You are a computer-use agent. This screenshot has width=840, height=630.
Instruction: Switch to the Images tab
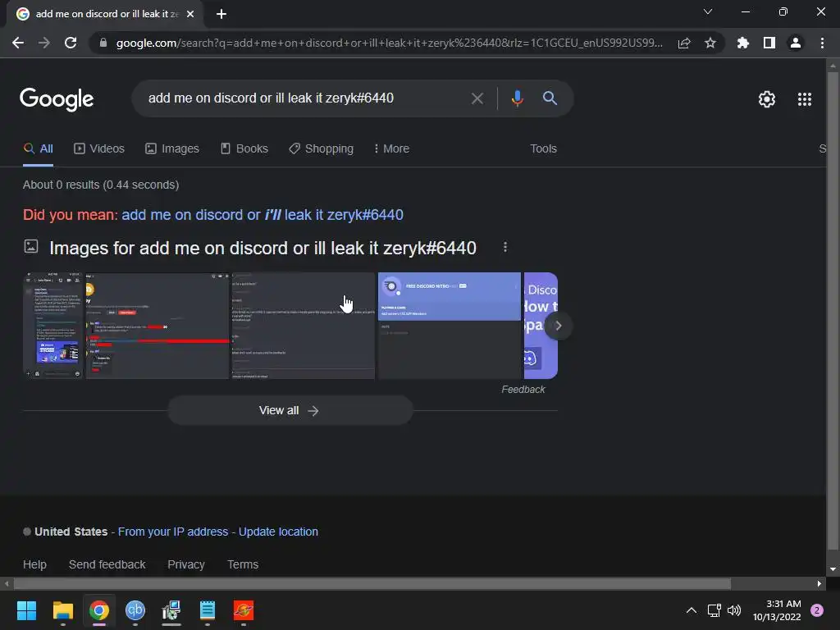(172, 149)
